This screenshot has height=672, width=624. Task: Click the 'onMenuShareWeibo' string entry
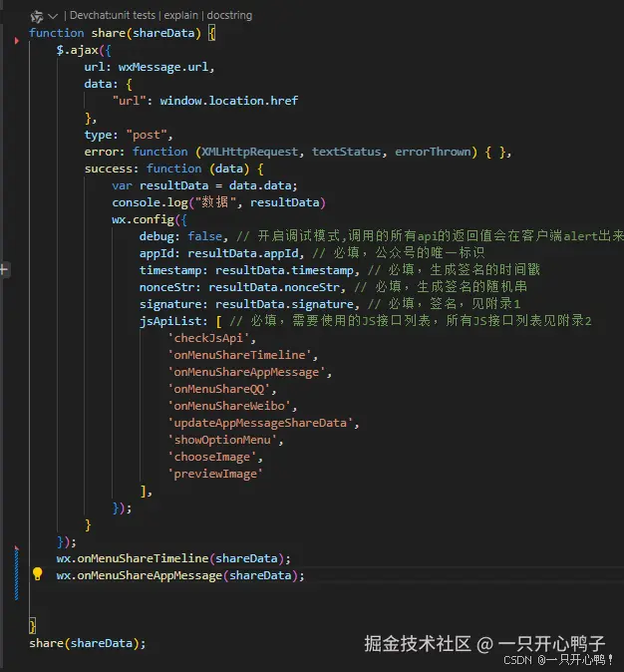coord(229,406)
